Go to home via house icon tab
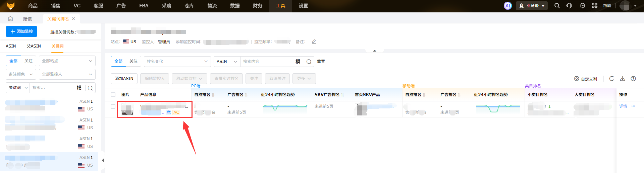The width and height of the screenshot is (644, 173). click(10, 19)
